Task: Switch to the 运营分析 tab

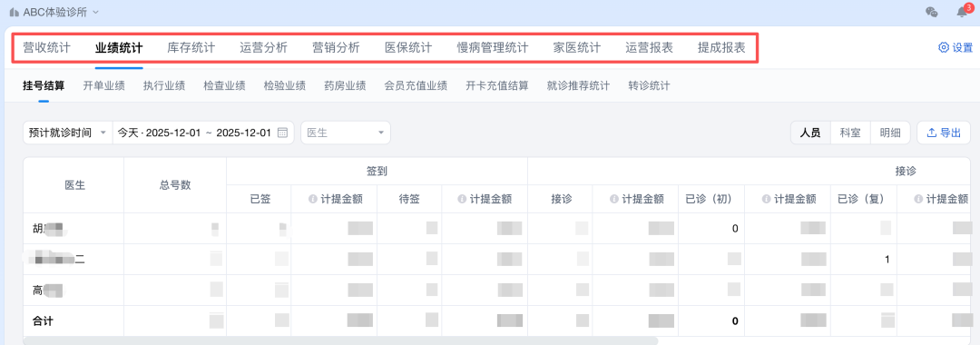Action: (264, 48)
